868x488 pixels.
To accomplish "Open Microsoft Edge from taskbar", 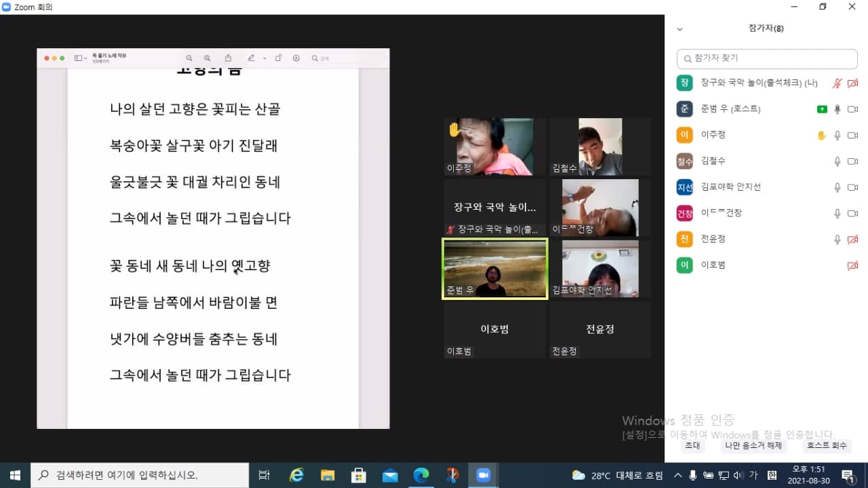I will [421, 475].
